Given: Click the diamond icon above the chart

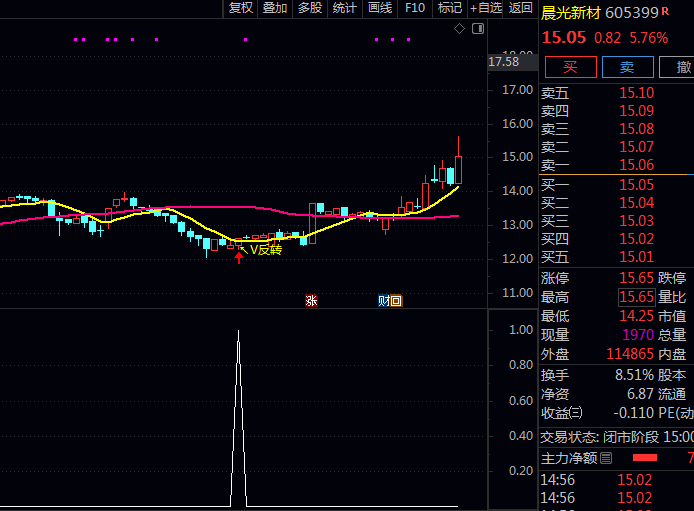Looking at the screenshot, I should (x=459, y=29).
